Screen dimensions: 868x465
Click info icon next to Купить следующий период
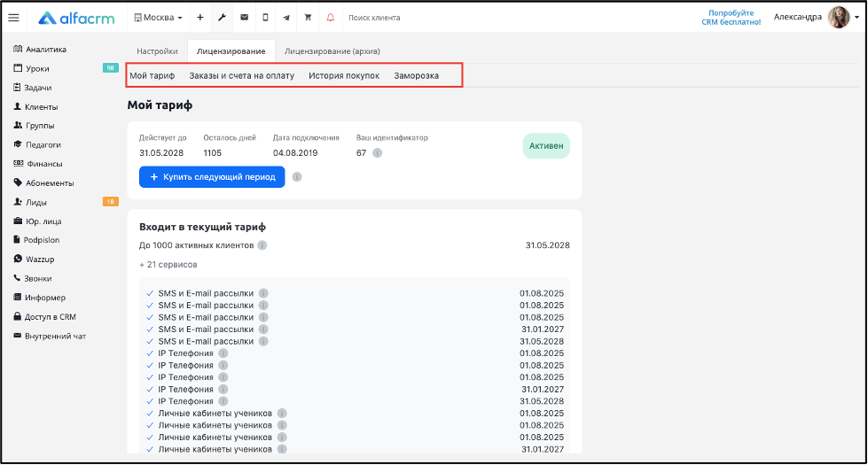[x=297, y=177]
